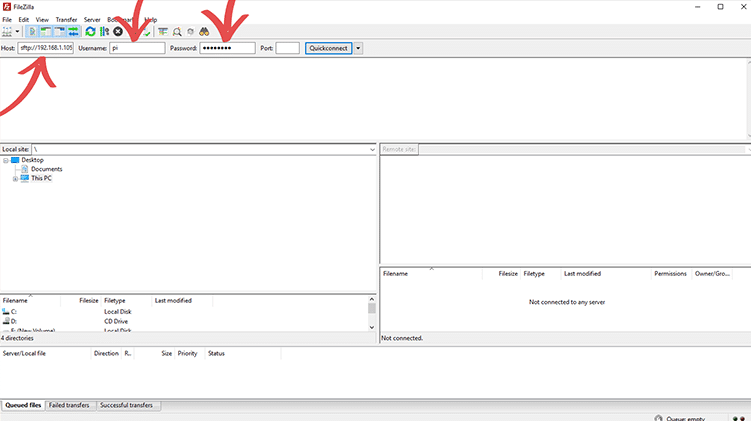751x421 pixels.
Task: Click queue Server/Local file column header
Action: click(46, 353)
